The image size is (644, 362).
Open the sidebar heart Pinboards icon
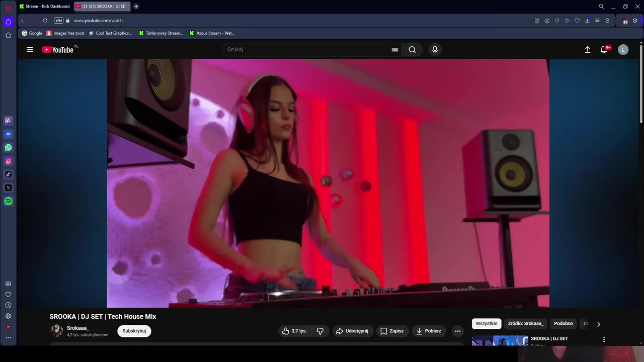click(x=8, y=295)
